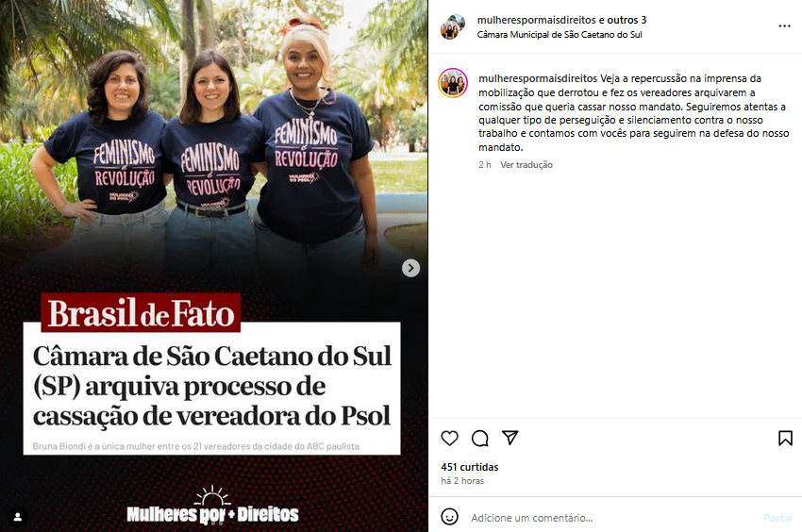Save post with bookmark icon

[x=785, y=439]
